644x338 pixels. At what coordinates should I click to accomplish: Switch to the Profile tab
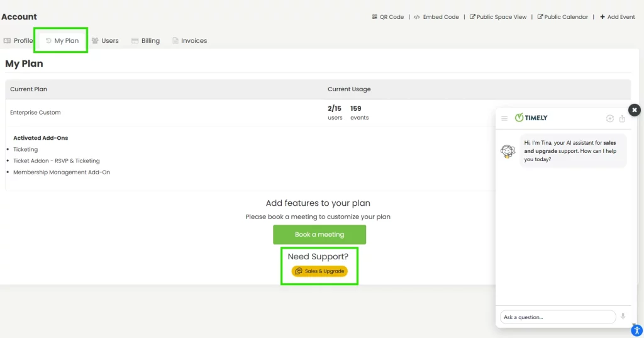click(18, 40)
